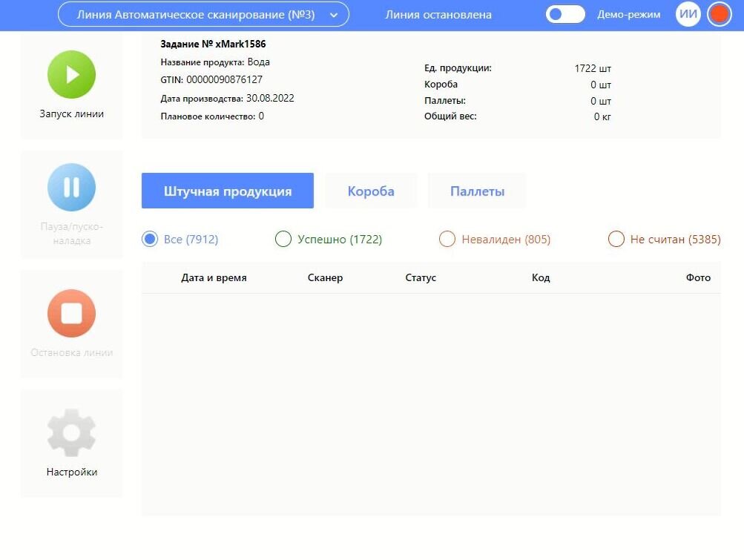Switch to the Штучная продукция tab
This screenshot has width=744, height=560.
(x=228, y=191)
